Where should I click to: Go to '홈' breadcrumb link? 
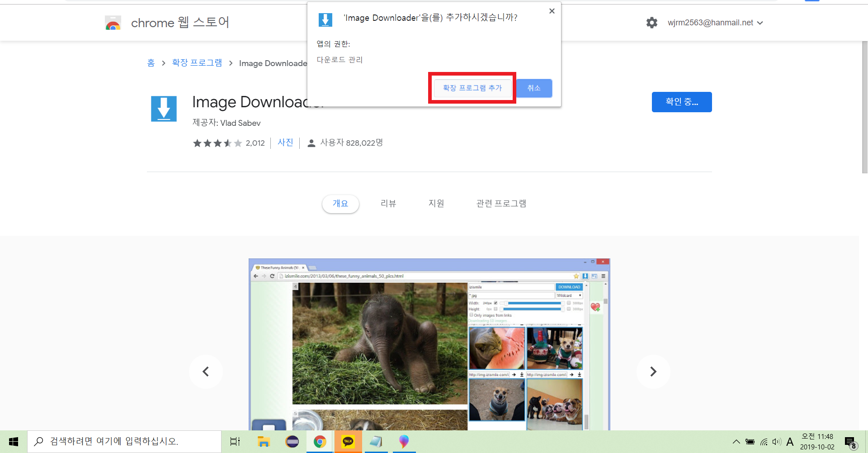(151, 63)
